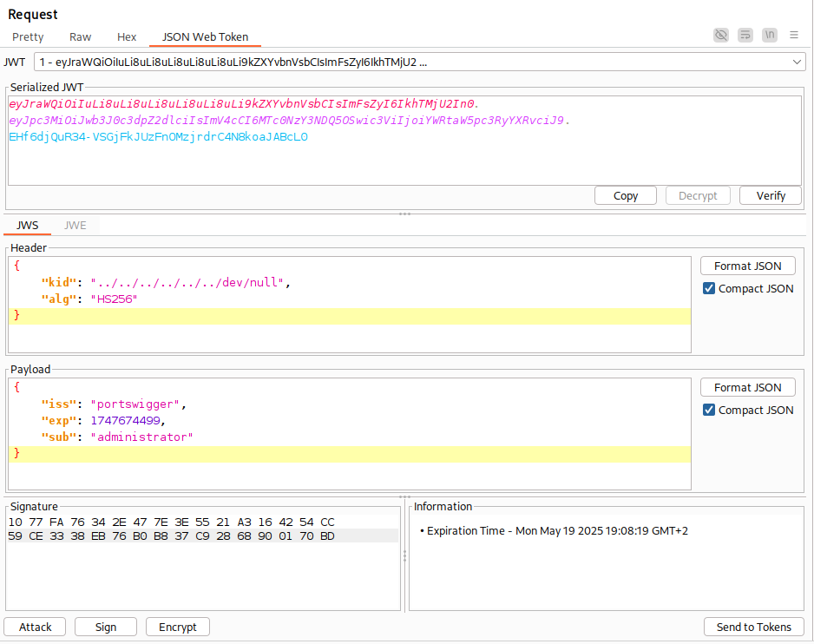Click the "iss" value portswigger in Payload
The height and width of the screenshot is (644, 814).
(135, 404)
